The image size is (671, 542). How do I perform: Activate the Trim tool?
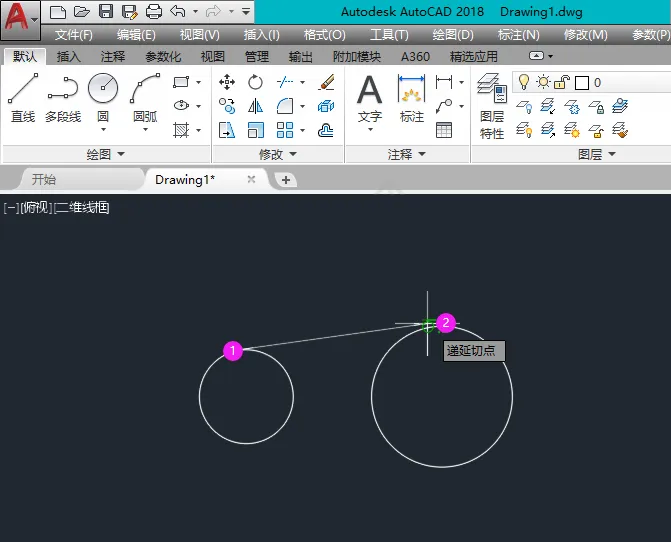285,82
